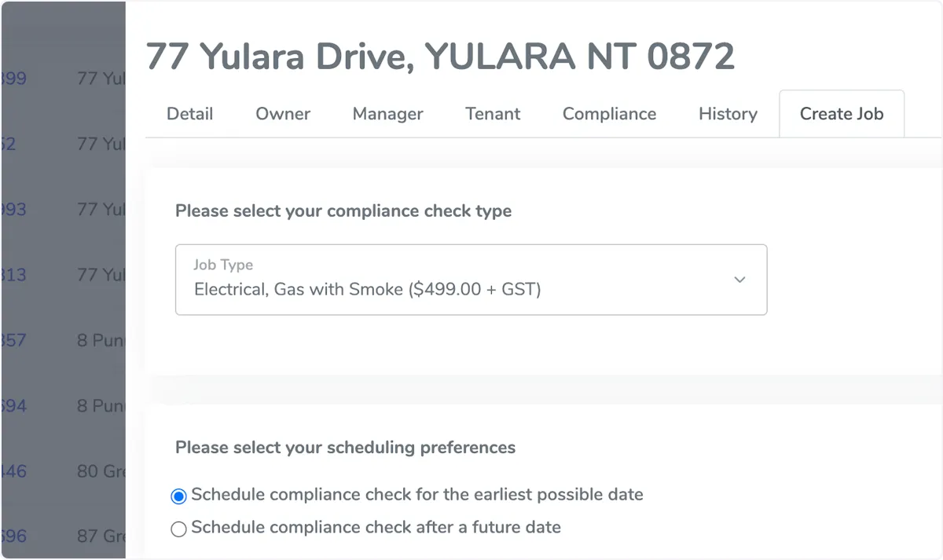Expand the Job Type chevron arrow
The width and height of the screenshot is (943, 560).
[x=739, y=280]
